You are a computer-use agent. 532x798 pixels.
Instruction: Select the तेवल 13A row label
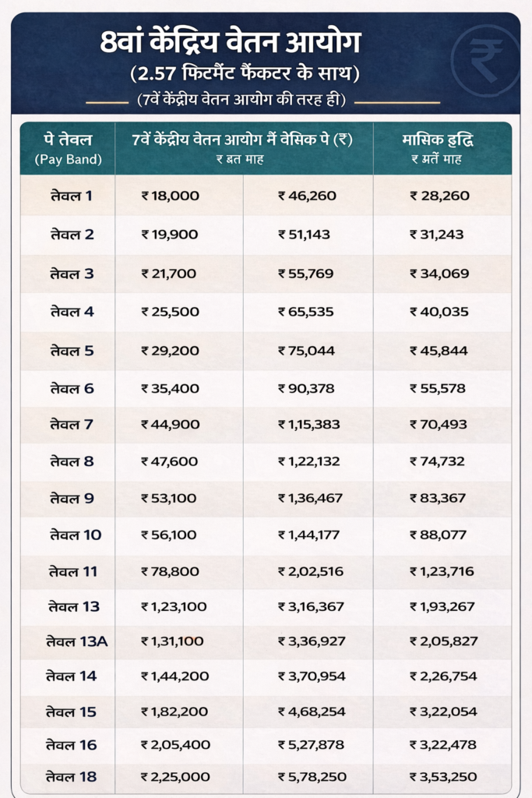[x=76, y=641]
